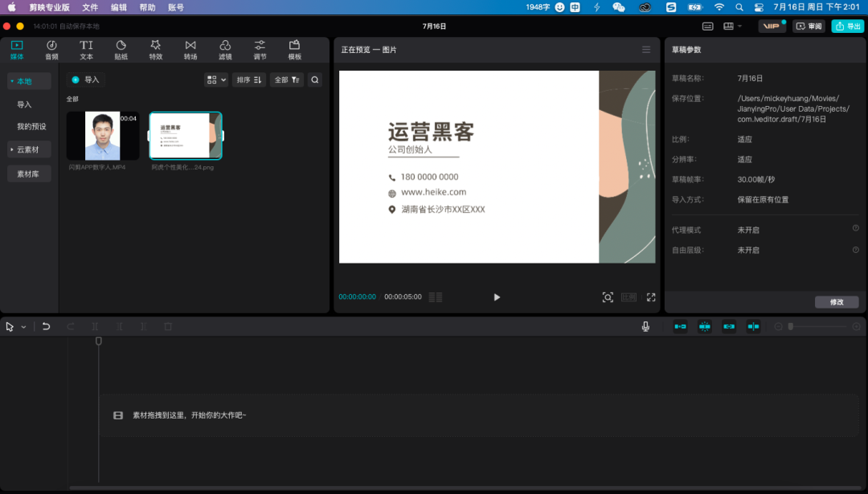Open the 音频 (Audio) panel
The height and width of the screenshot is (494, 868).
pos(51,49)
